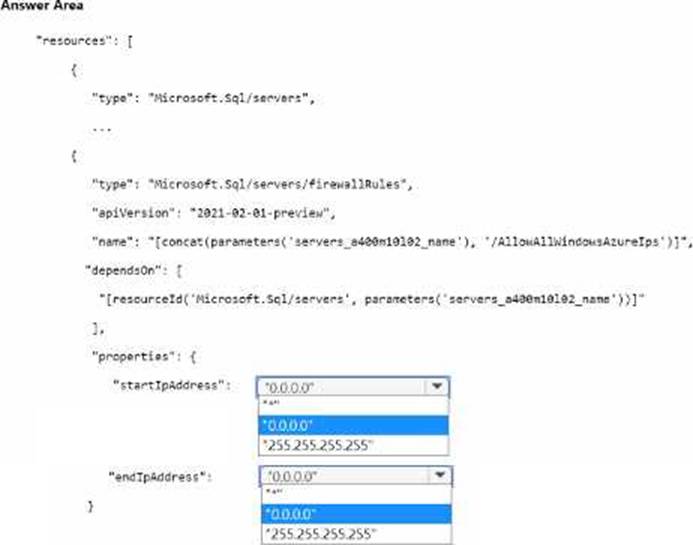This screenshot has width=693, height=545.
Task: Click the resourceId Microsoft.Sql/servers line
Action: (x=372, y=299)
